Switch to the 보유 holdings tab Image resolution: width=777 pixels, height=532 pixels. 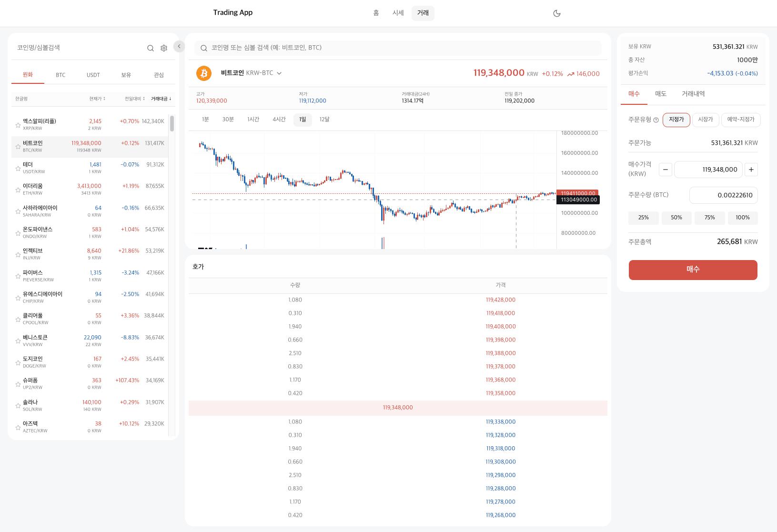tap(126, 75)
